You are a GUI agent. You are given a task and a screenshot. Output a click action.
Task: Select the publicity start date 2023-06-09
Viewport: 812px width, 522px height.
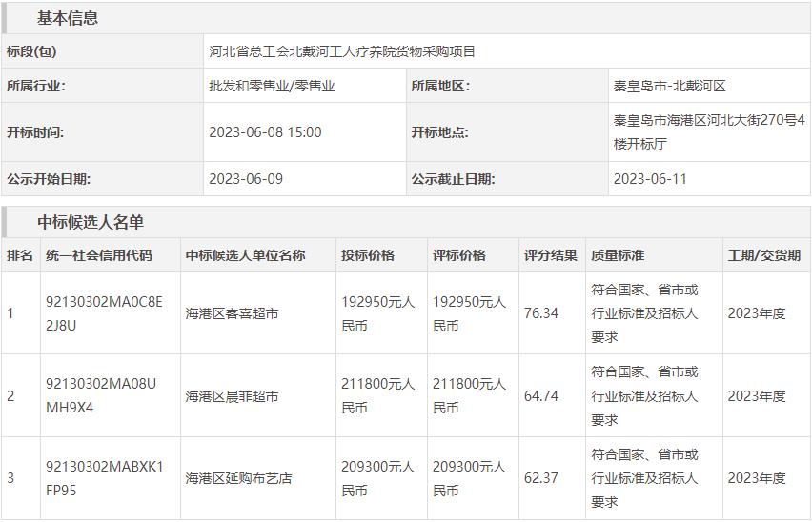coord(246,179)
